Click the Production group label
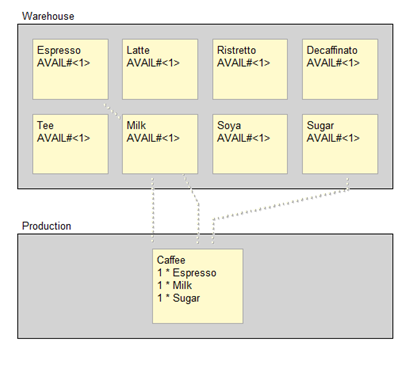The height and width of the screenshot is (371, 407). (47, 226)
